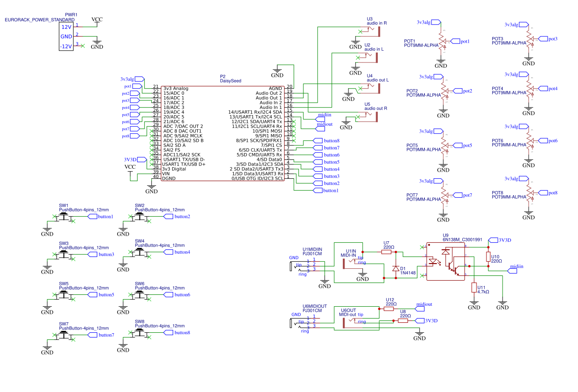Image resolution: width=578 pixels, height=392 pixels.
Task: Pick the SW8 pushbutton symbol
Action: pos(140,333)
